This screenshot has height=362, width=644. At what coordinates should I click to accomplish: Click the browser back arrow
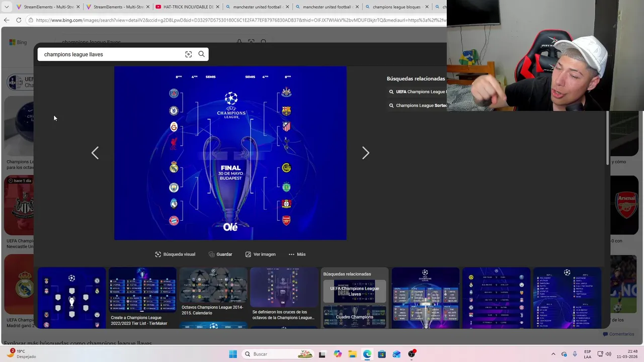7,20
